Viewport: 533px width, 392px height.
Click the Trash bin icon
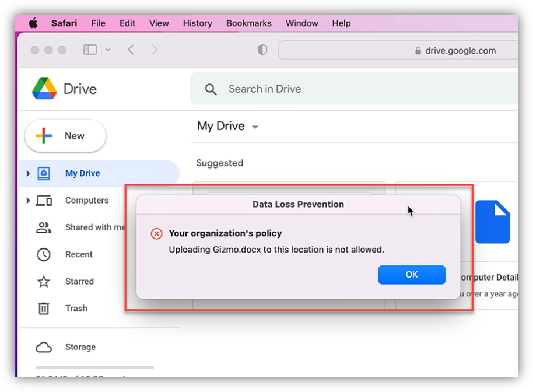pos(44,309)
